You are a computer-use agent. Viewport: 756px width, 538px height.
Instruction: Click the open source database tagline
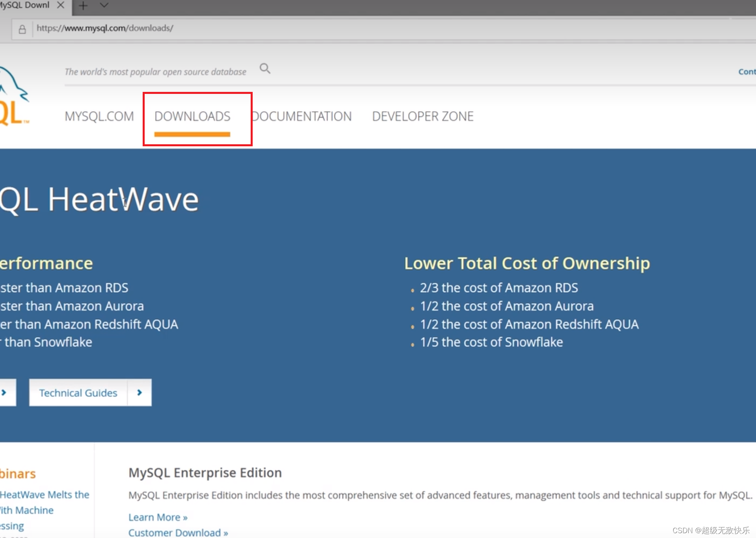click(156, 72)
